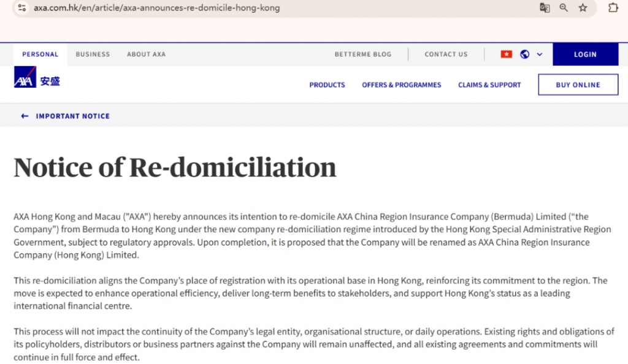
Task: Click the URL address bar text
Action: click(156, 7)
